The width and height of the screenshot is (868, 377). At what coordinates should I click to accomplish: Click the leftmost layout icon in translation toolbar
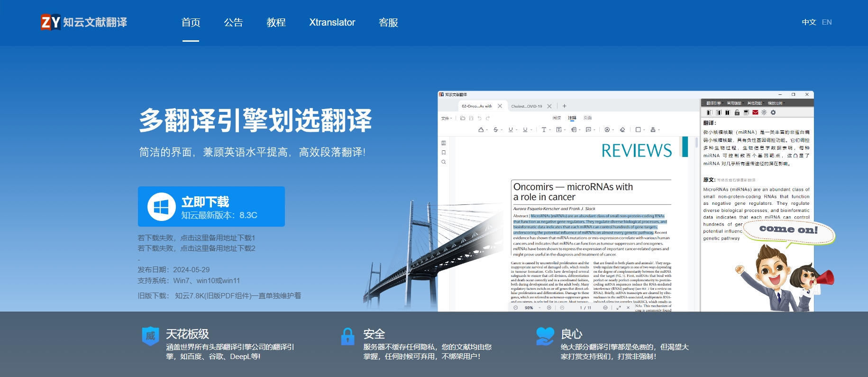709,112
